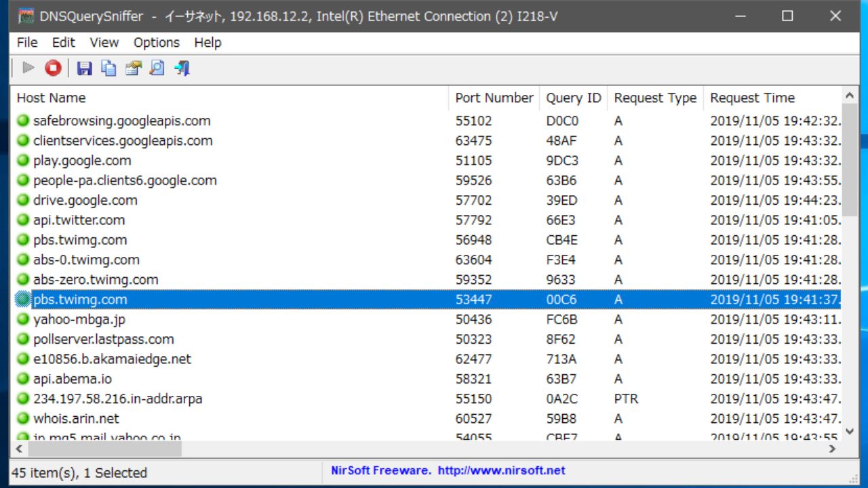Minimize the DNSQuerySniffer window

(x=739, y=16)
